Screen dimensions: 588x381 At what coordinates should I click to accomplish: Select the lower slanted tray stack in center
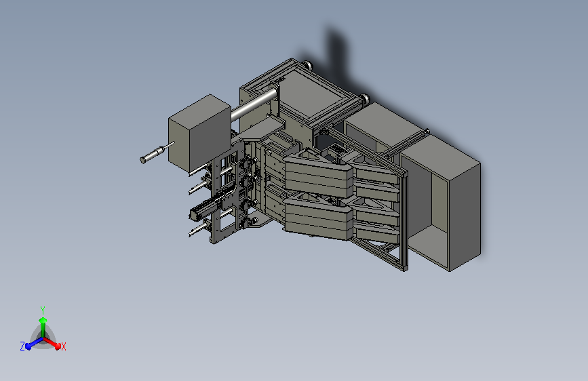click(319, 218)
